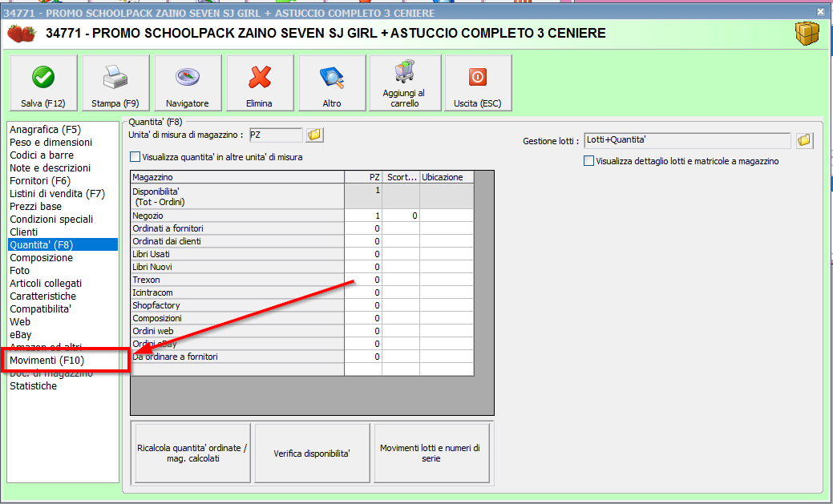Open folder icon next to Gestione lotti
Viewport: 833px width, 504px height.
(804, 140)
